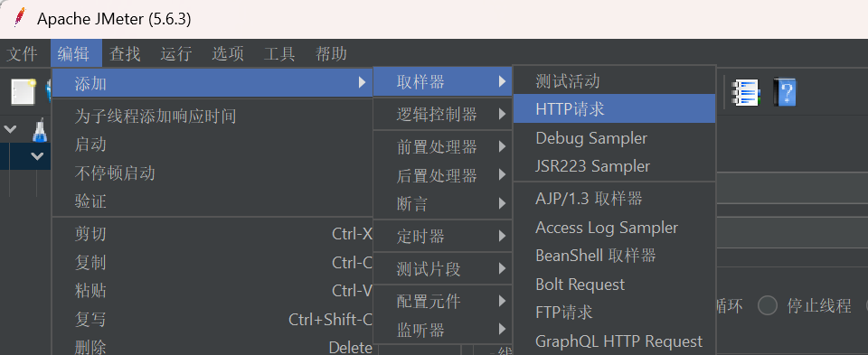Add an Access Log Sampler
Viewport: 868px width, 355px height.
(x=615, y=228)
